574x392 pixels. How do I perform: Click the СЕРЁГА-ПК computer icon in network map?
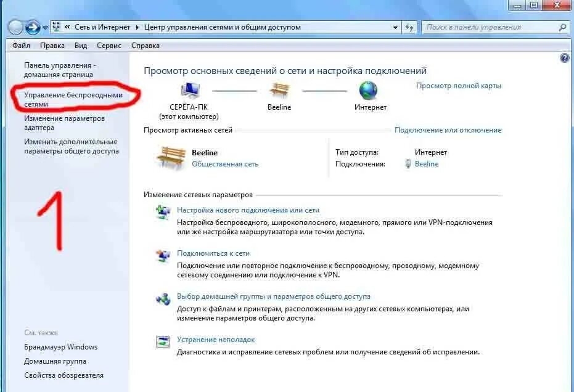pyautogui.click(x=190, y=91)
